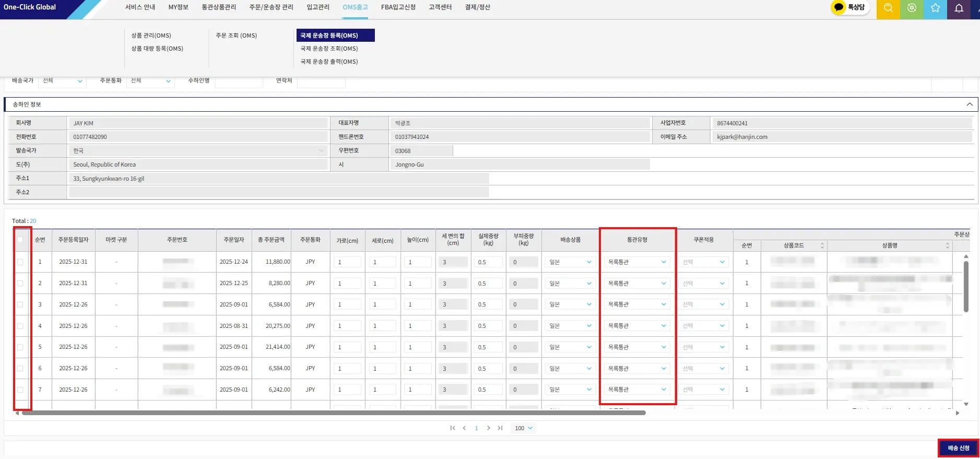This screenshot has height=459, width=980.
Task: Open the 서비스 안내 menu
Action: [x=140, y=7]
